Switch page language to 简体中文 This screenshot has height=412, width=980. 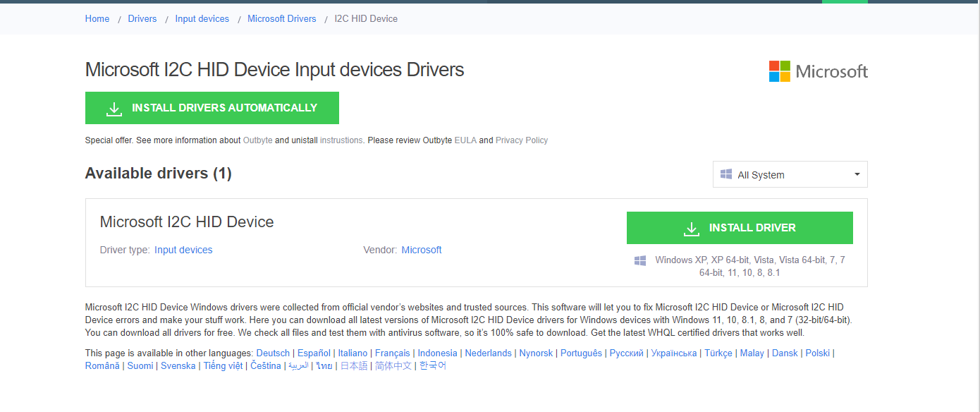coord(393,365)
